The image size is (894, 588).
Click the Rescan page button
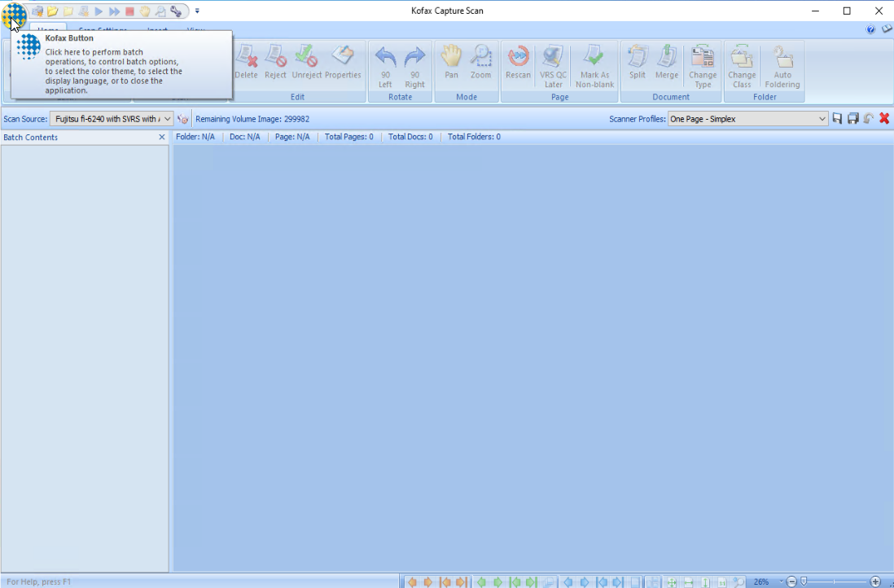coord(519,63)
